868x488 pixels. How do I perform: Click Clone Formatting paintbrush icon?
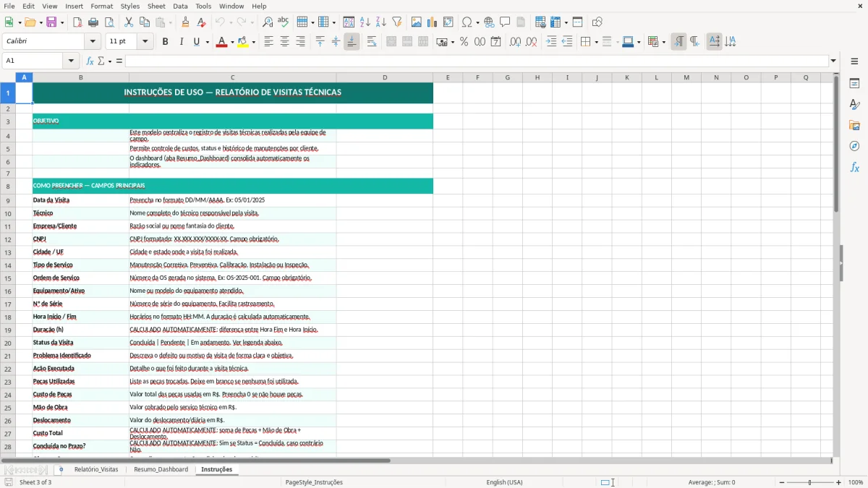coord(185,22)
